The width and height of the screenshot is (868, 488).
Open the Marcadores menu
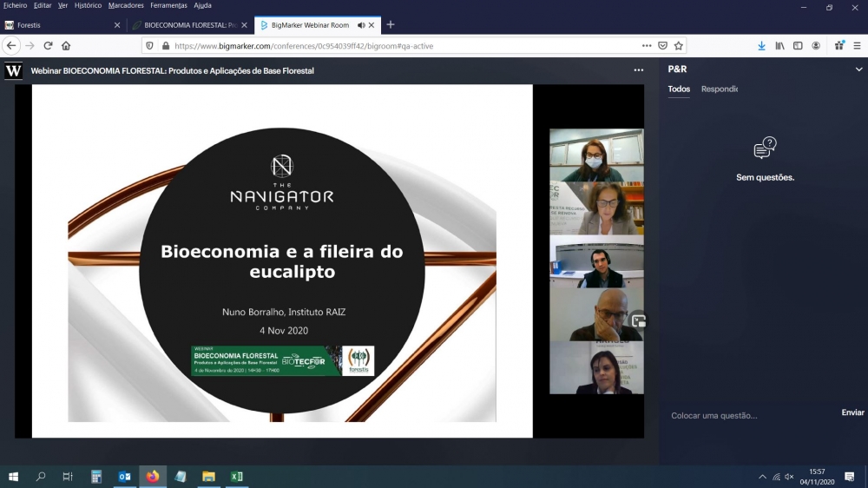(126, 5)
